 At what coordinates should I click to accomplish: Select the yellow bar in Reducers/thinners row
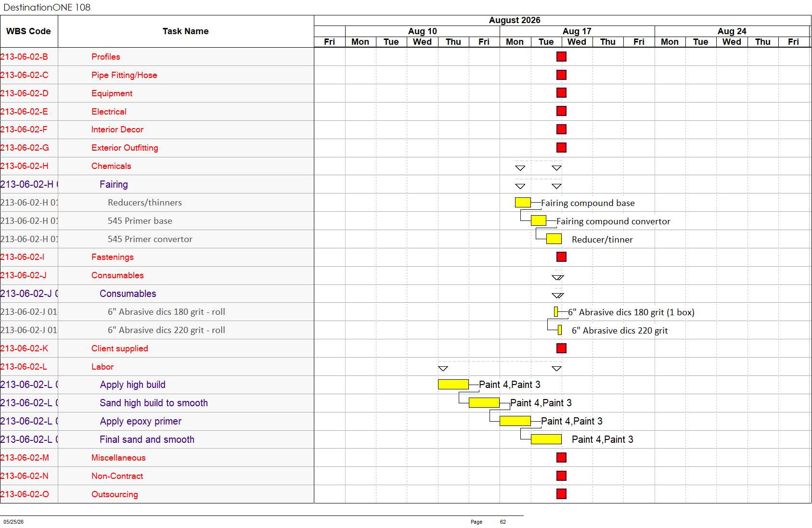[523, 202]
